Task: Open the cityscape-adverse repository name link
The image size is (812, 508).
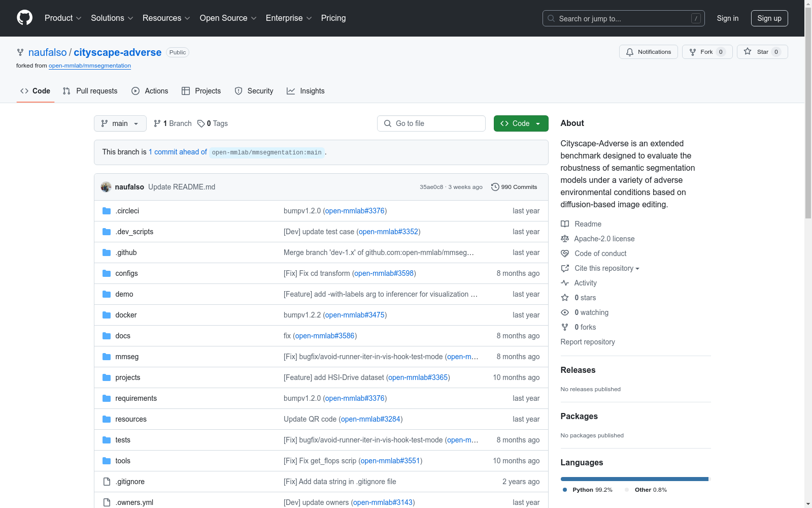Action: click(x=118, y=52)
